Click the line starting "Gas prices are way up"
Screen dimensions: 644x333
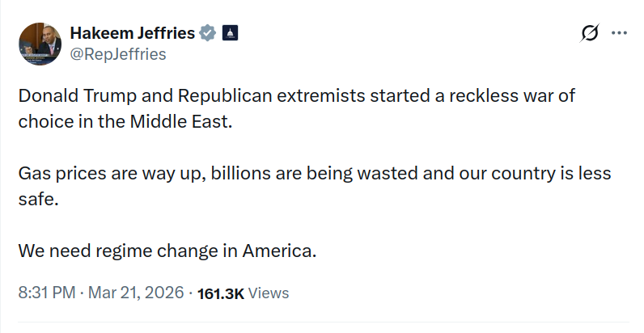[314, 174]
